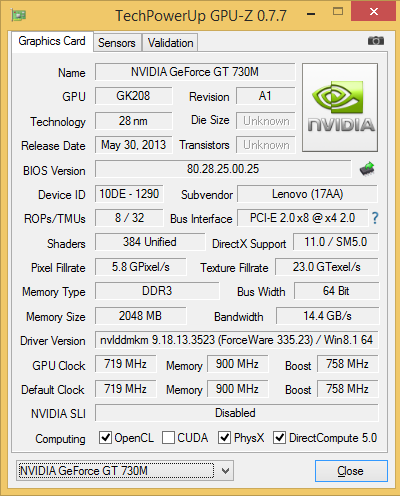Screen dimensions: 400x496
Task: Click the GPU field showing GK208
Action: click(133, 96)
